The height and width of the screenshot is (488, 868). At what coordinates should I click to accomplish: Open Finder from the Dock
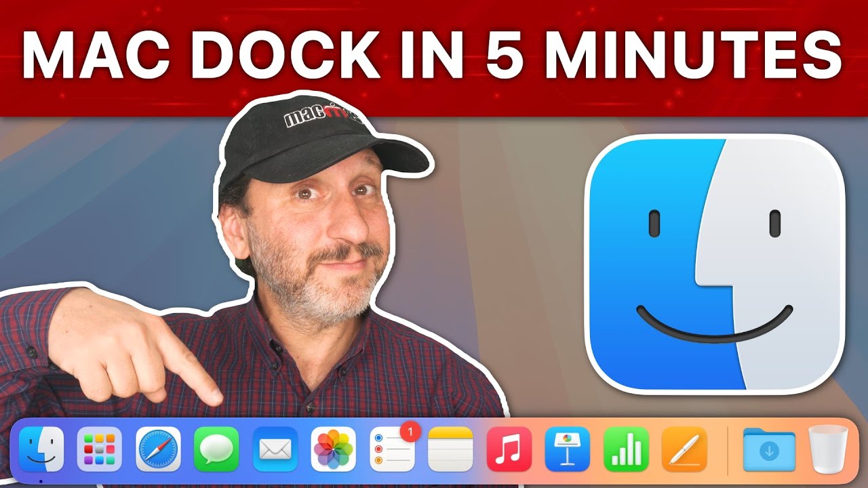tap(41, 449)
